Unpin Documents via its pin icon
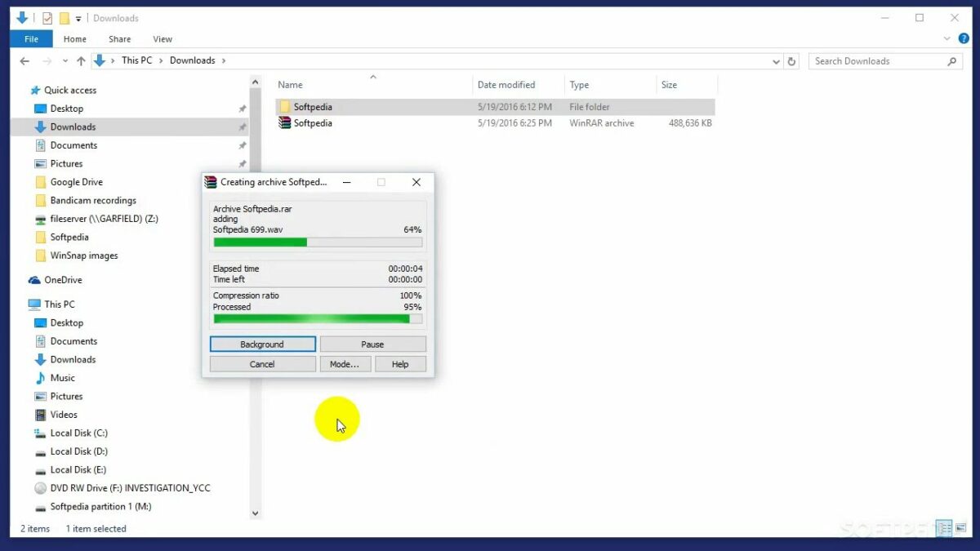 242,145
